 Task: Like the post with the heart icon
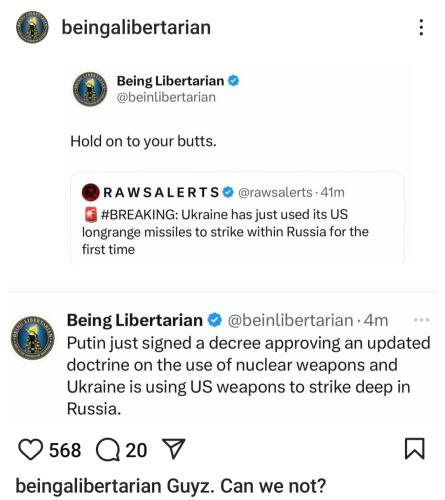click(30, 449)
